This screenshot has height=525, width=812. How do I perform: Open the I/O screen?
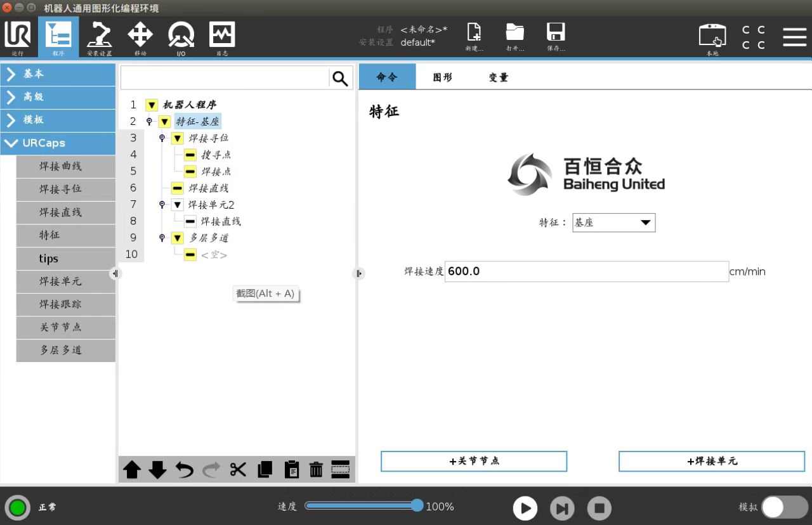tap(181, 37)
